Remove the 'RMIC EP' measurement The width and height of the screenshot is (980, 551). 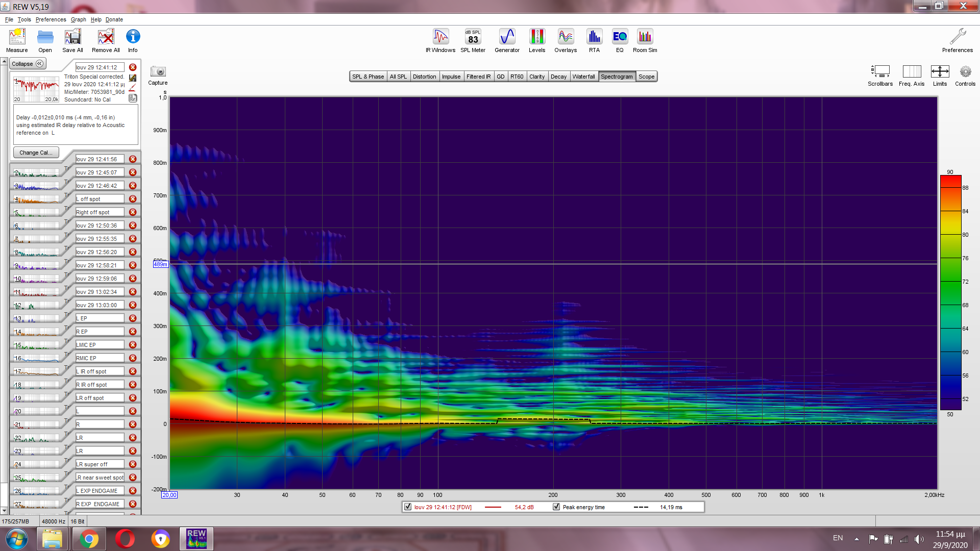coord(133,358)
